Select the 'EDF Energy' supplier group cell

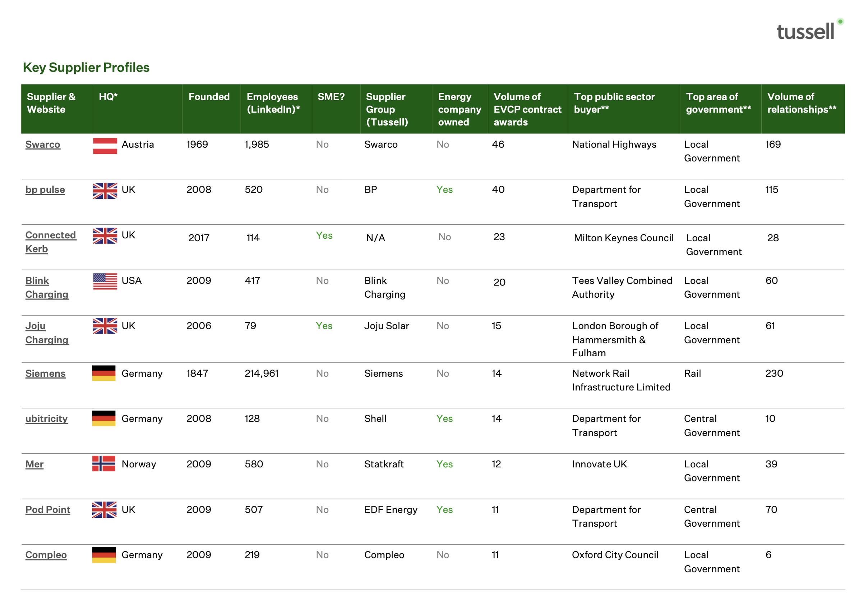tap(391, 510)
